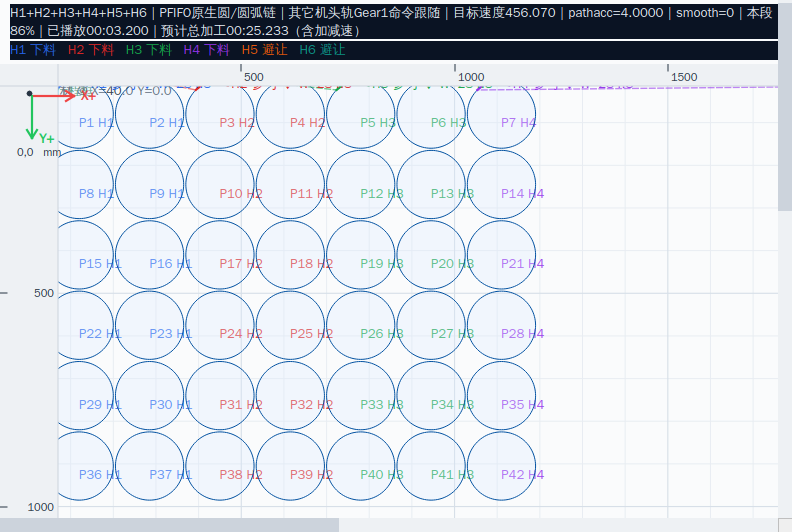Select circle part P39 H2
792x532 pixels.
[x=290, y=466]
